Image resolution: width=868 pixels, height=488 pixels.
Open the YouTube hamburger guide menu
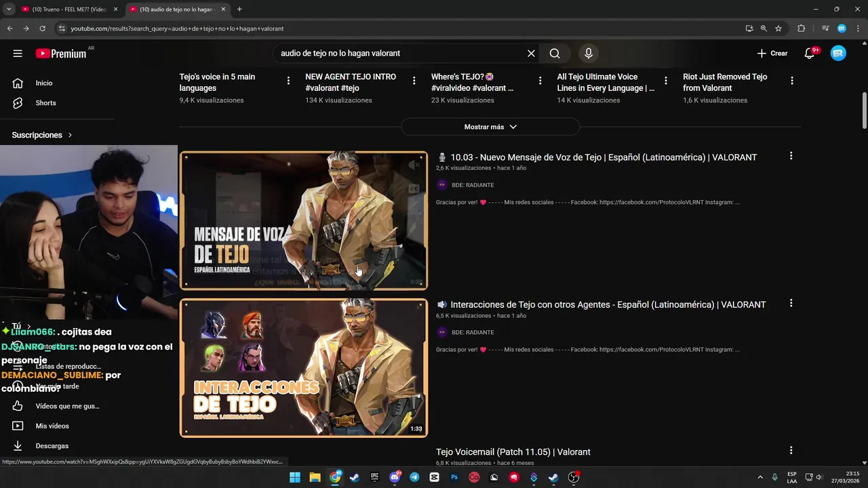tap(18, 54)
